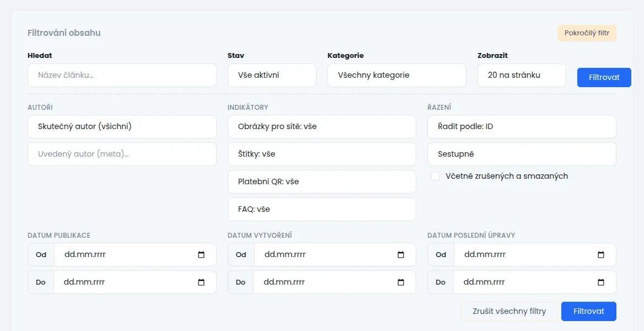Screen dimensions: 644x331
Task: Open the 20 na stránku dropdown
Action: (x=522, y=75)
